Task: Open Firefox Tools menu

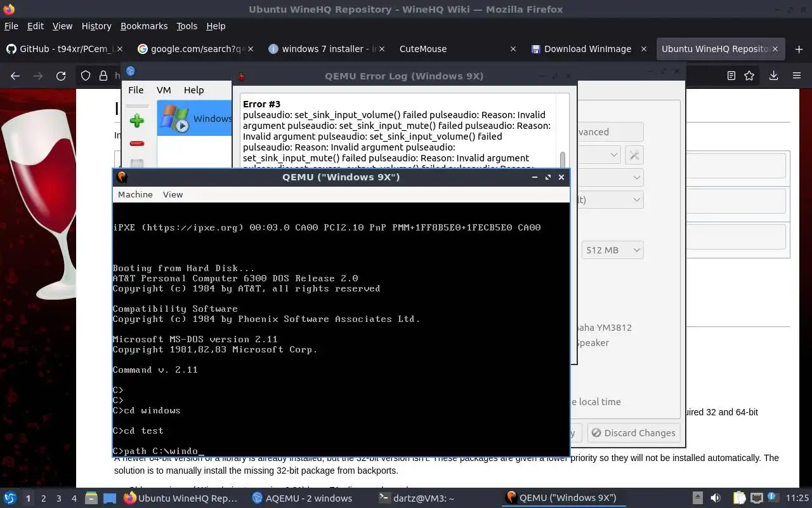Action: coord(187,26)
